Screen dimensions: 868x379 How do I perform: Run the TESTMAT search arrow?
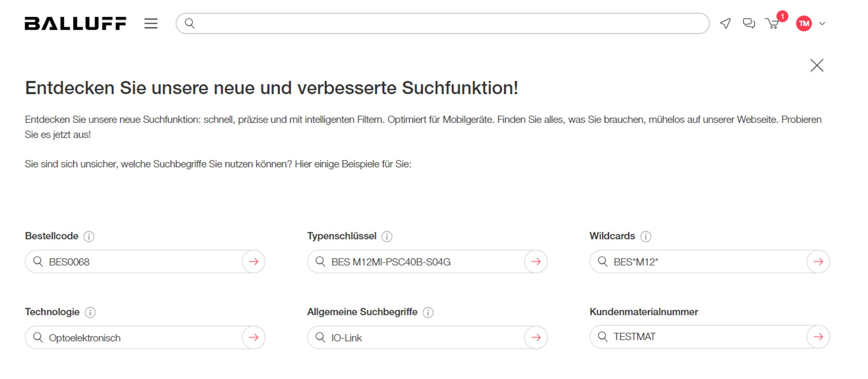[x=818, y=337]
